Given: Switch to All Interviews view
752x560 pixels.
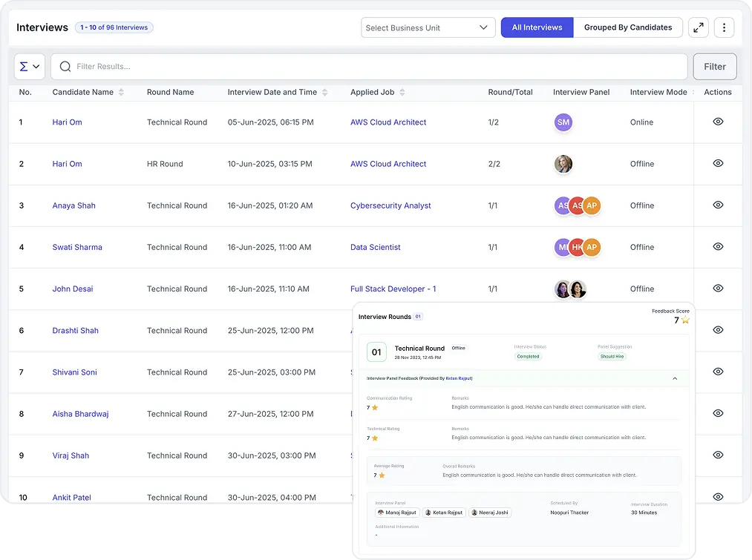Looking at the screenshot, I should pyautogui.click(x=537, y=27).
